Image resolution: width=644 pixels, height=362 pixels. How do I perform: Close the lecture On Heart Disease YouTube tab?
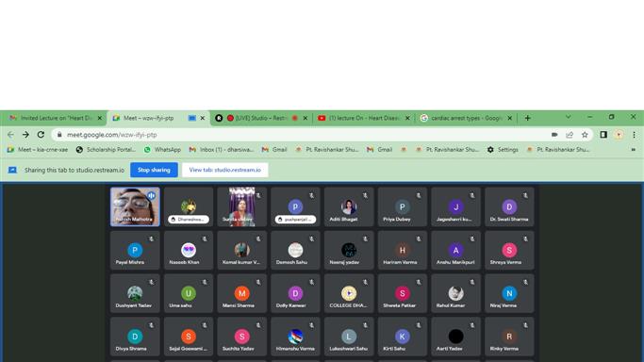click(407, 118)
